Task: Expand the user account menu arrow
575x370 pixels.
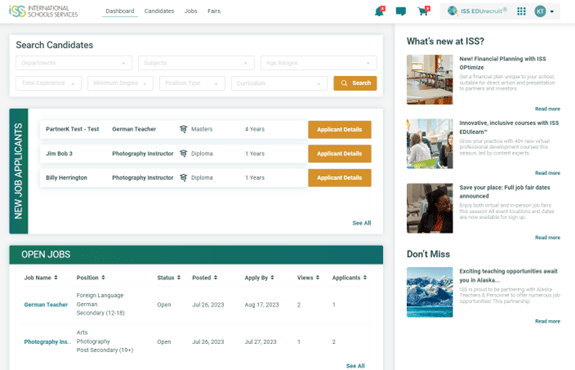Action: (552, 12)
